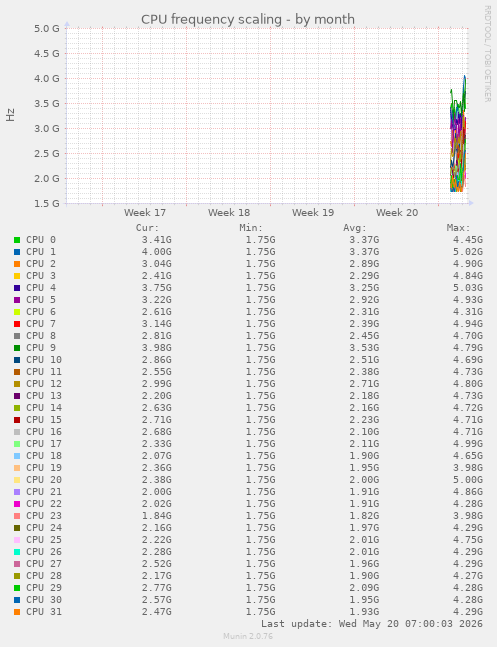This screenshot has width=497, height=647.
Task: Click the CPU 26 cyan swatch
Action: point(17,551)
